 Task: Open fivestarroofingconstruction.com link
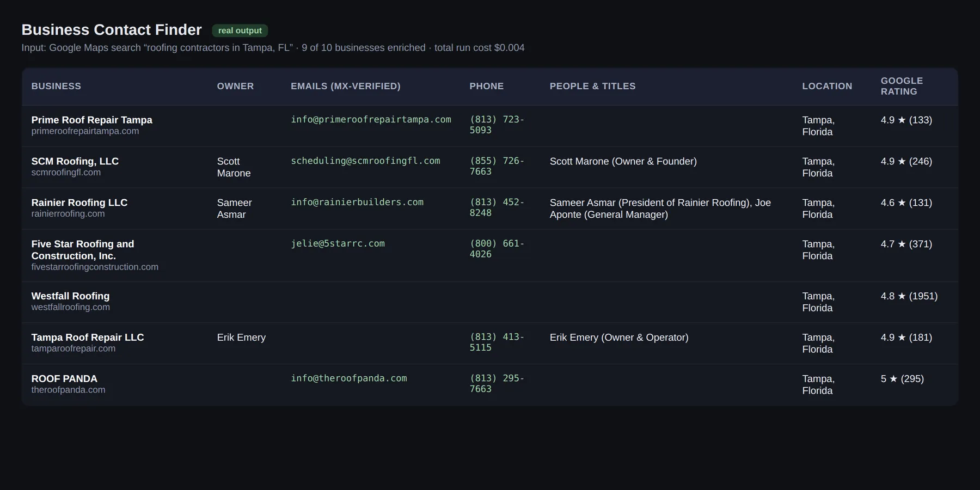[x=95, y=267]
